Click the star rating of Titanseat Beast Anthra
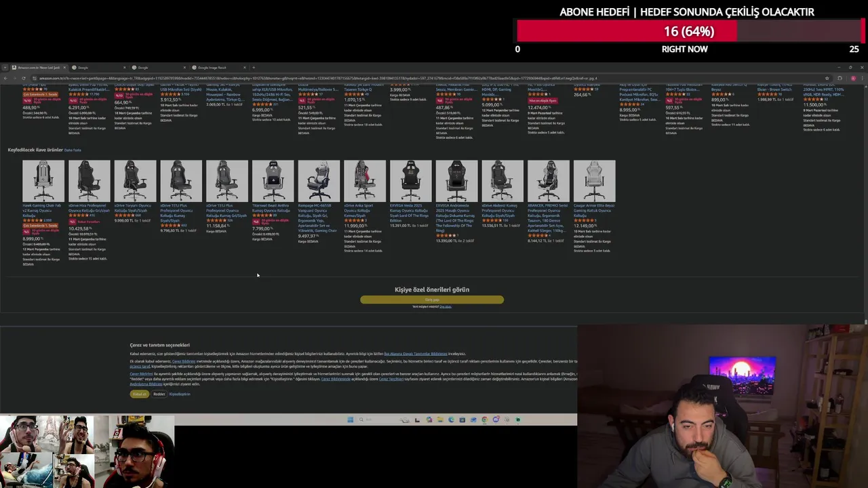Image resolution: width=868 pixels, height=488 pixels. pyautogui.click(x=262, y=216)
